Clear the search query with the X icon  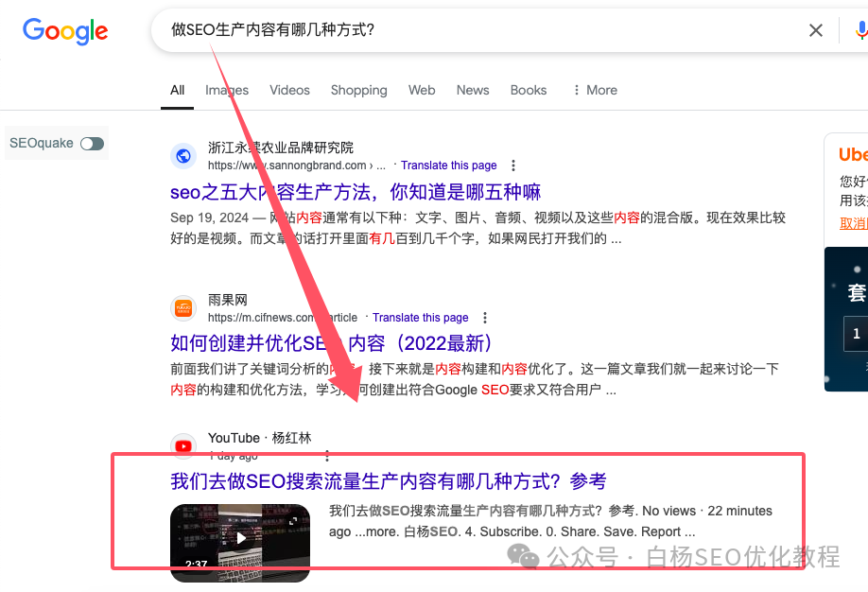point(815,30)
